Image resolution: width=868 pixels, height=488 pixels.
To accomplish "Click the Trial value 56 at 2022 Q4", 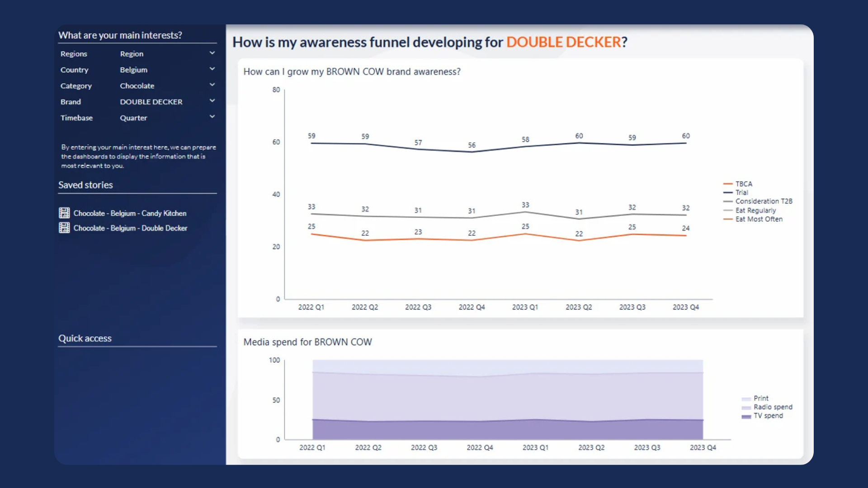I will point(472,145).
